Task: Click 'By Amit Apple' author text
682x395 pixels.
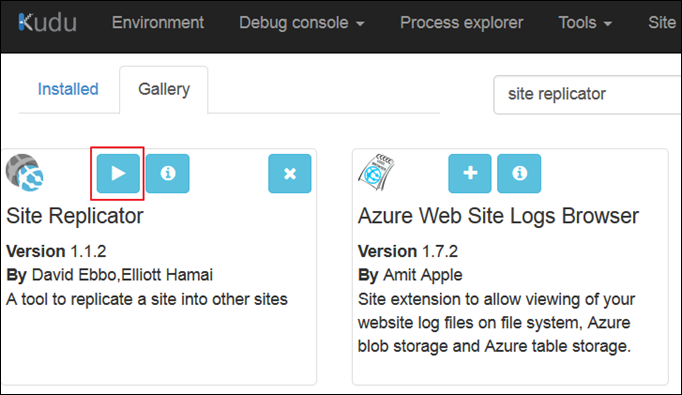Action: click(x=410, y=275)
